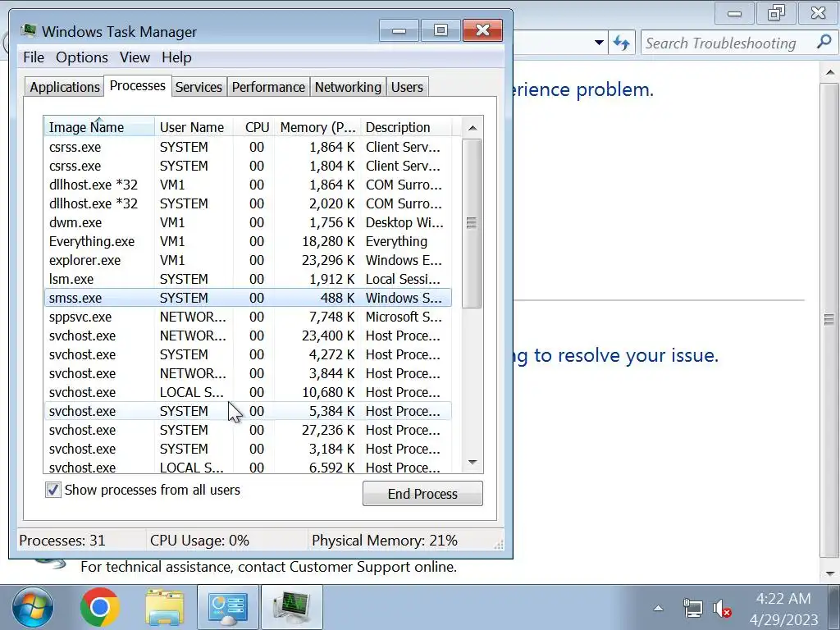The height and width of the screenshot is (630, 840).
Task: Switch to Troubleshooting window taskbar icon
Action: coord(228,608)
